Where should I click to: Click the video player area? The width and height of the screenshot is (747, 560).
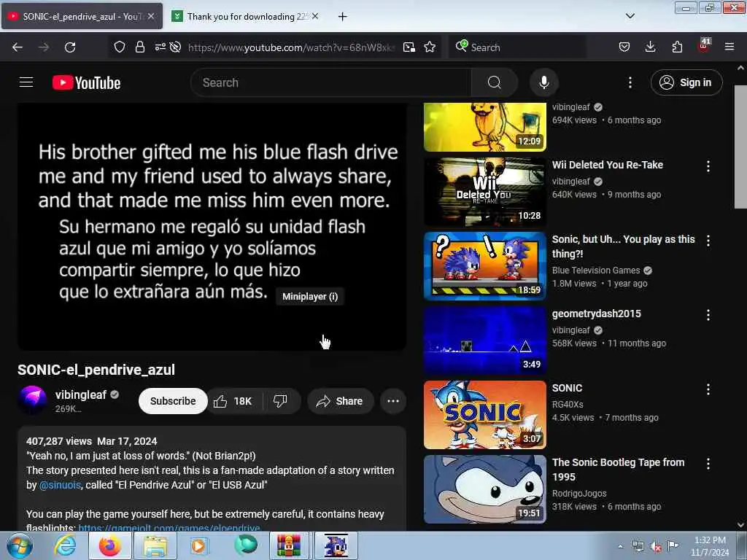[212, 227]
